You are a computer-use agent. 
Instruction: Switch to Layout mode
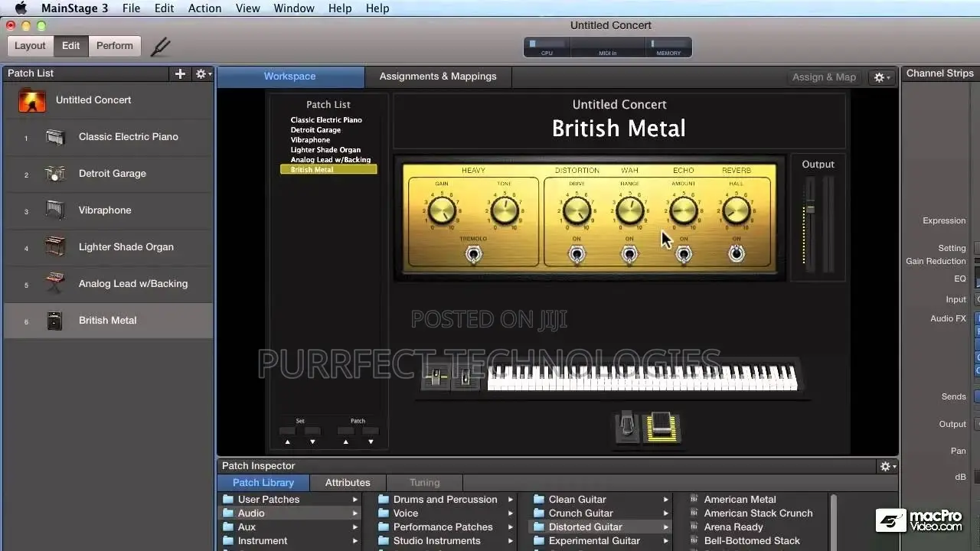click(31, 46)
